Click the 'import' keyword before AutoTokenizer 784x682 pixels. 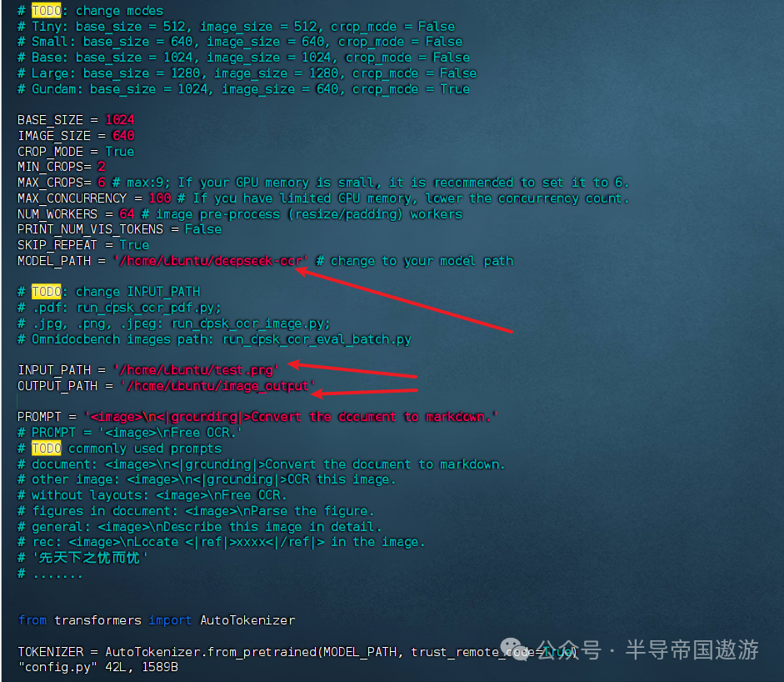click(x=170, y=620)
